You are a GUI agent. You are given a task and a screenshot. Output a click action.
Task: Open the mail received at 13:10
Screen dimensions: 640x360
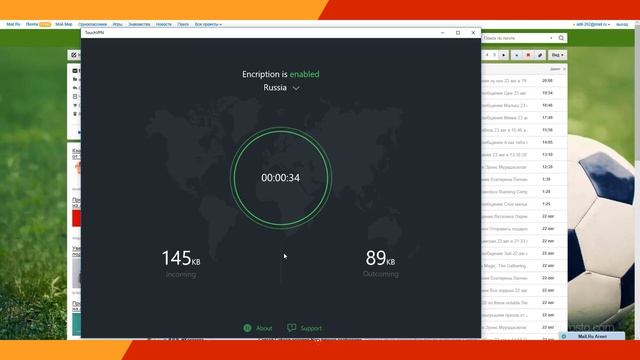point(524,155)
